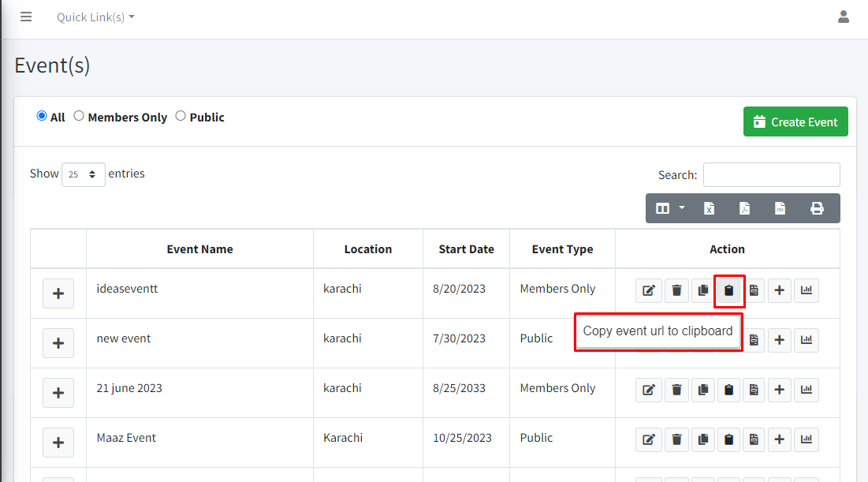Export the events table as PDF
This screenshot has height=482, width=868.
744,208
